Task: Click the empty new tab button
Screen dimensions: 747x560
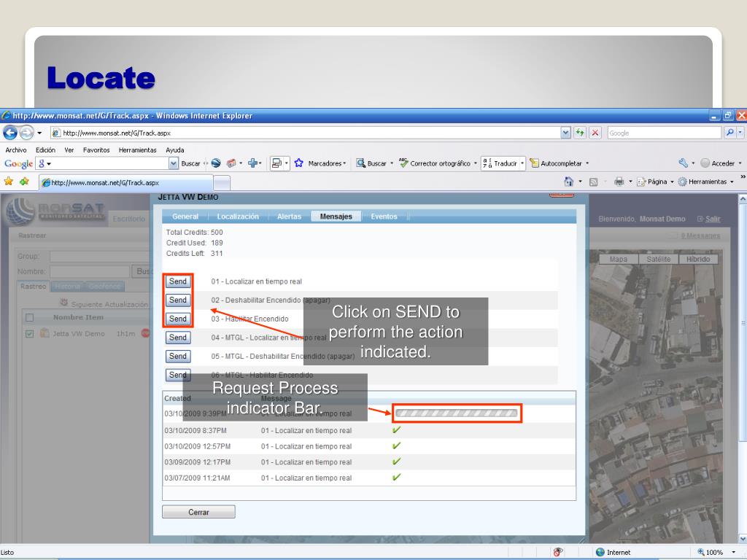Action: pos(222,182)
